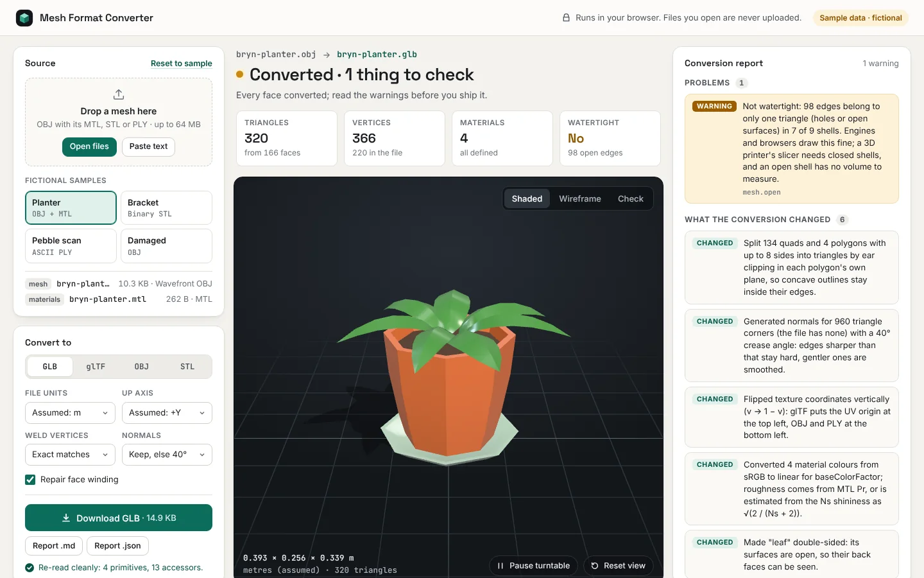Choose STL as output format
The image size is (924, 578).
(x=187, y=367)
